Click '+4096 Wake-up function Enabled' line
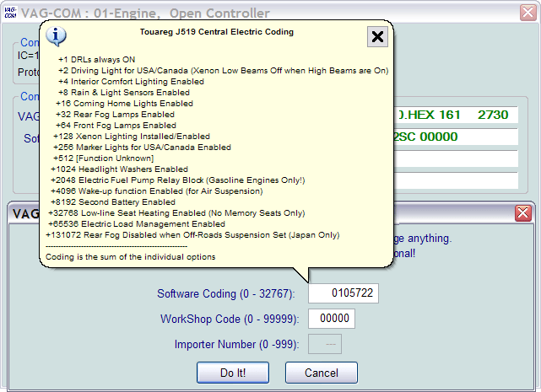Screen dimensions: 541x392 [x=157, y=191]
